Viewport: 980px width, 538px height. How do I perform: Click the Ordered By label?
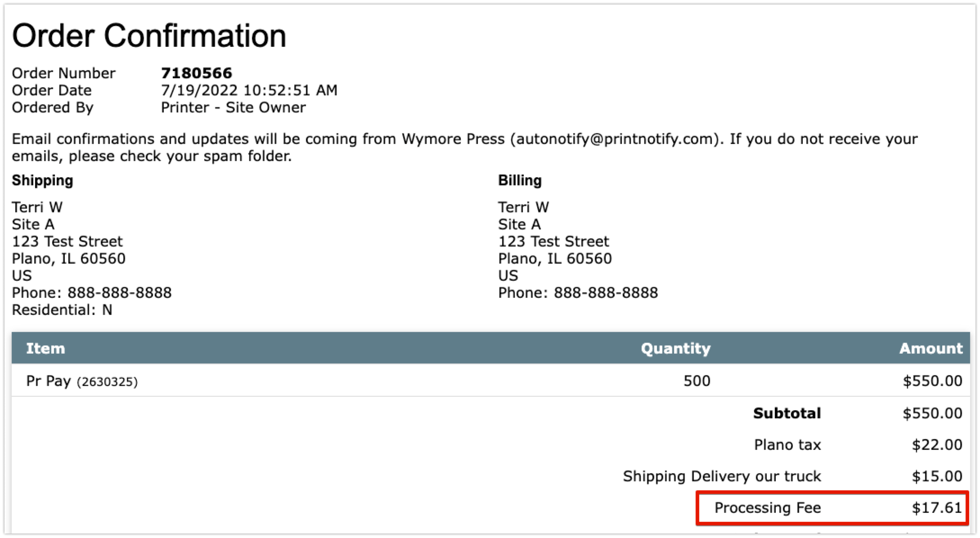[x=53, y=108]
